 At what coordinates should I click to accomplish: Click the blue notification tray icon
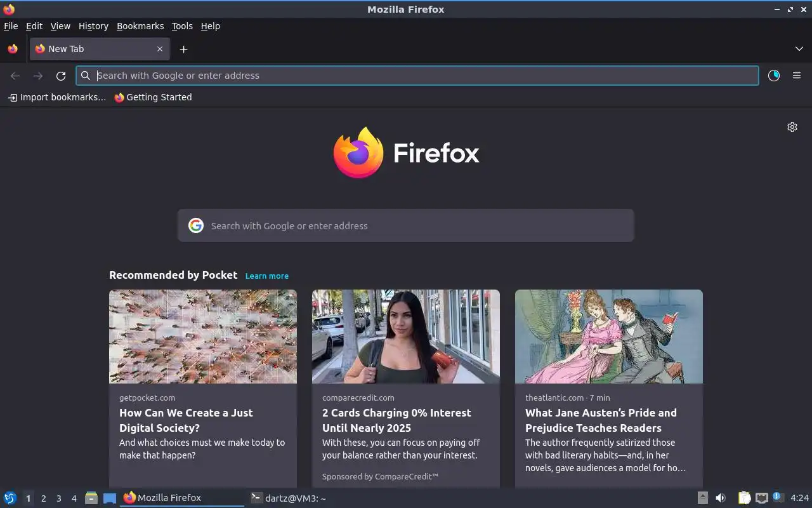pos(778,498)
